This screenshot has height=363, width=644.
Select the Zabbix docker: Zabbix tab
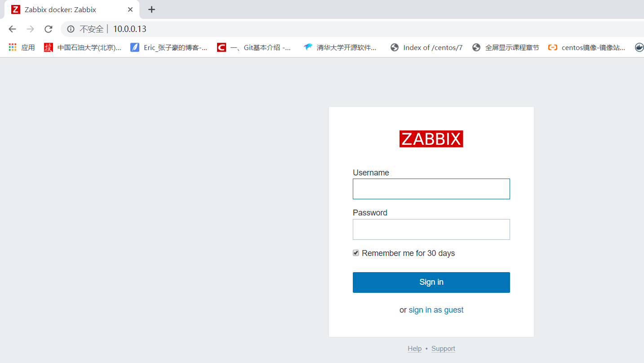tap(72, 9)
